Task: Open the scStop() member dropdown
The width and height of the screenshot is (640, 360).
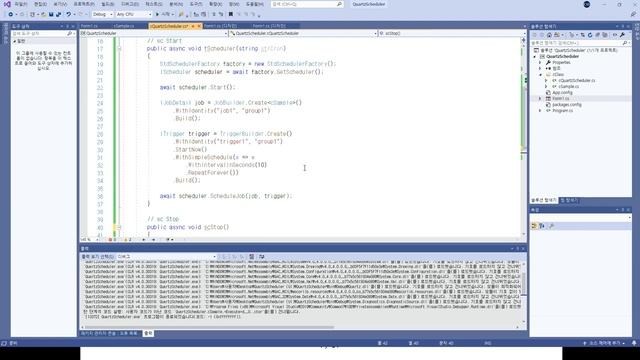Action: pos(452,33)
